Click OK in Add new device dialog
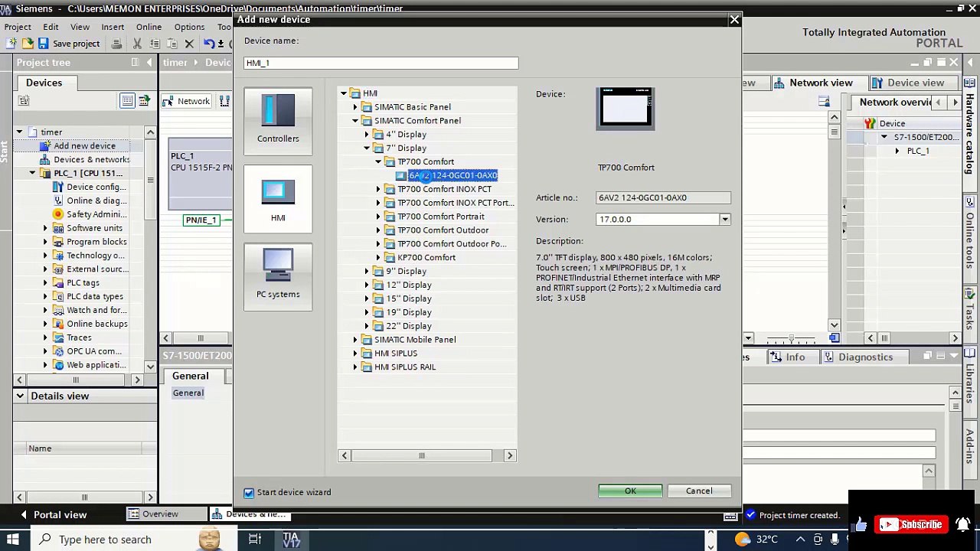980x551 pixels. coord(630,491)
